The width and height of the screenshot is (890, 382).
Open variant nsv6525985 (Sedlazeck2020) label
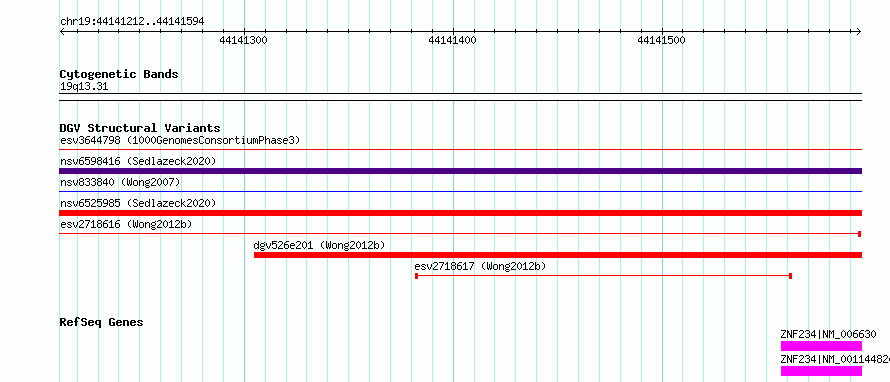click(138, 203)
